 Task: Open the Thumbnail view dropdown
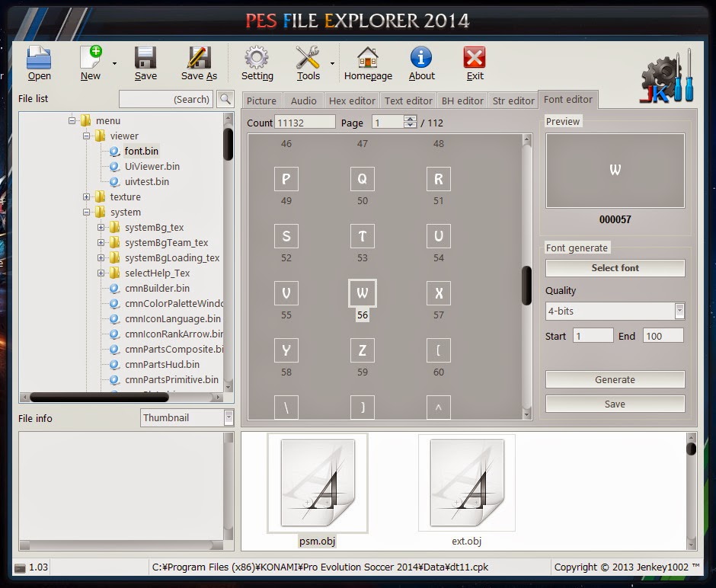click(x=229, y=417)
